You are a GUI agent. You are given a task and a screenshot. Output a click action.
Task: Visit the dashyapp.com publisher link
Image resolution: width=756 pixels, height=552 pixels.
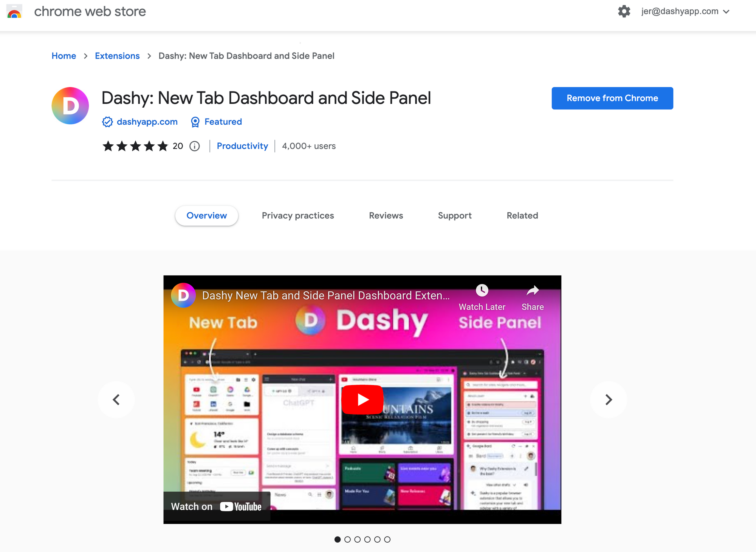pos(147,122)
